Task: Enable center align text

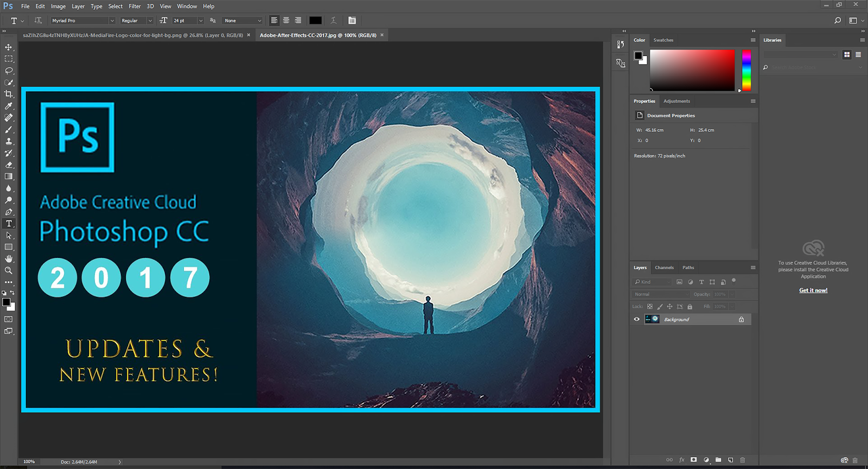Action: pyautogui.click(x=286, y=21)
